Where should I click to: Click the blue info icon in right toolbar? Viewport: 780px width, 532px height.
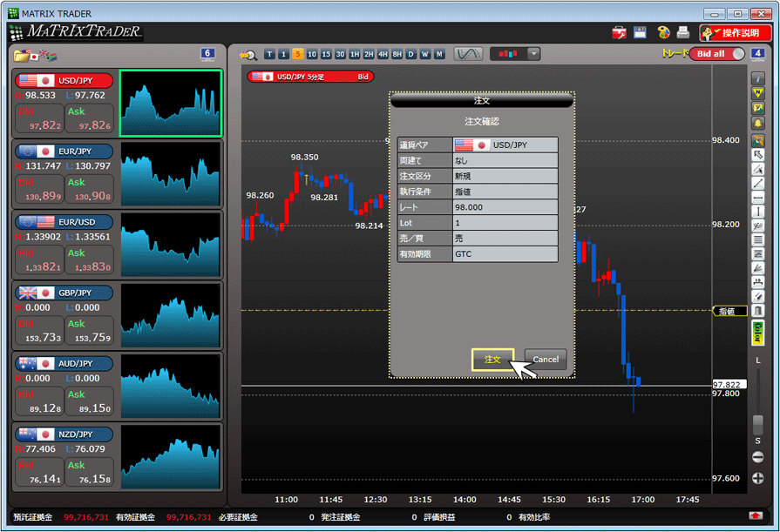pyautogui.click(x=757, y=78)
